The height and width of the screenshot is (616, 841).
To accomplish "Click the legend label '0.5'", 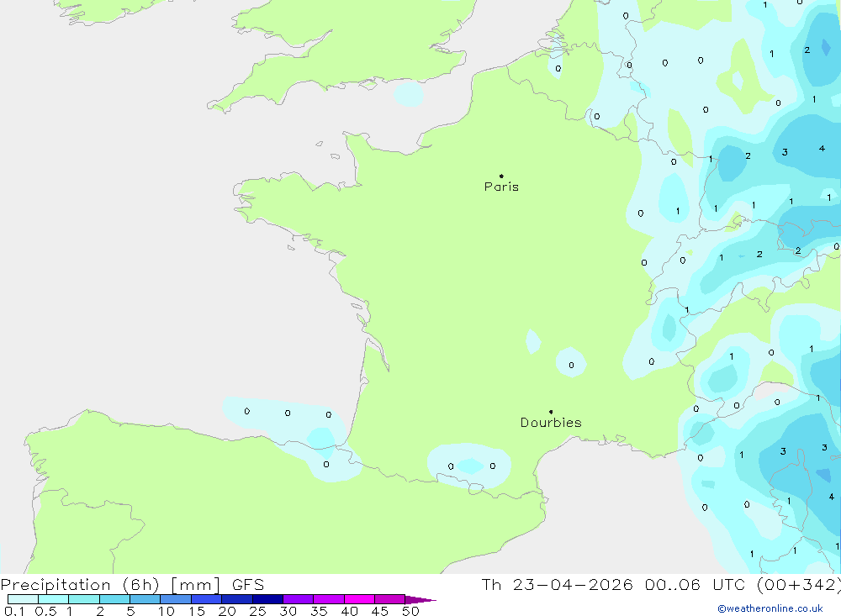I will [45, 611].
